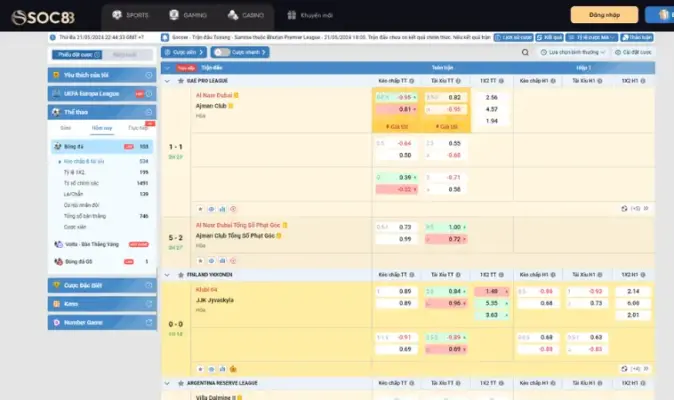Click the SOC88 logo
This screenshot has width=674, height=400.
[x=46, y=15]
